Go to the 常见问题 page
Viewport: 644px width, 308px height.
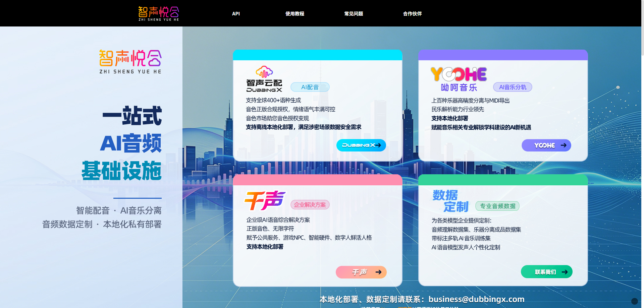354,14
